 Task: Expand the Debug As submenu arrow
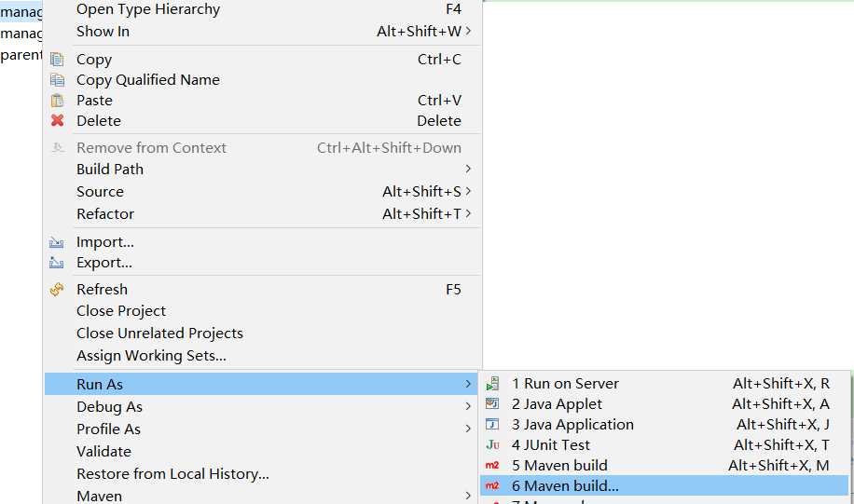click(x=468, y=406)
